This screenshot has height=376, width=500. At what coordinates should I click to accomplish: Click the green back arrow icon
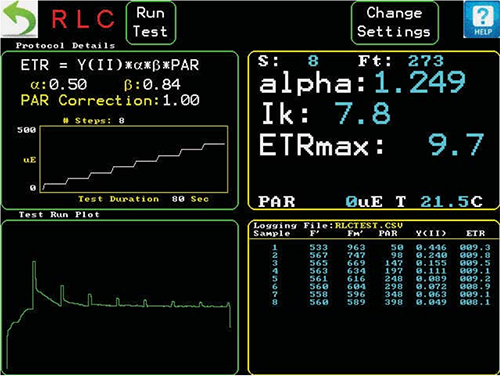[x=19, y=19]
